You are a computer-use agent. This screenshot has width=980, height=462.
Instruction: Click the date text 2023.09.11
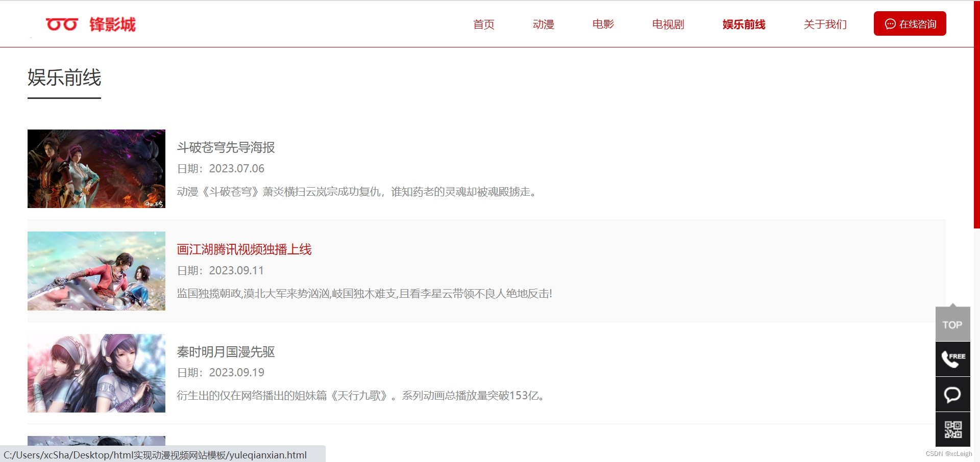pyautogui.click(x=236, y=270)
